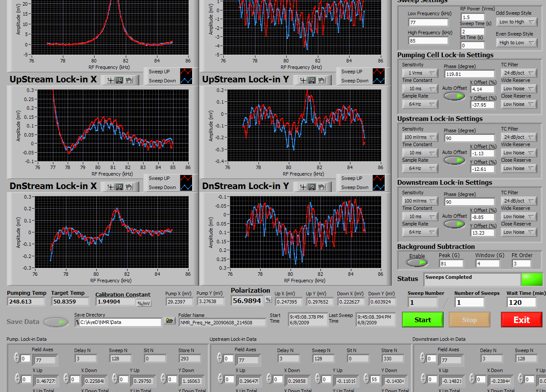Toggle Auto Offset in Upstream Lock-in Settings
The height and width of the screenshot is (392, 546).
(454, 160)
